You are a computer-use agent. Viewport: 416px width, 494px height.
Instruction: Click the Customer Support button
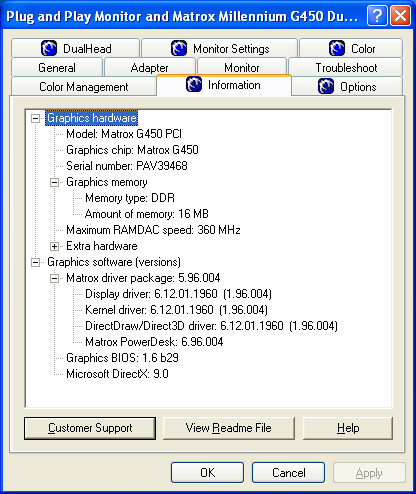(90, 428)
